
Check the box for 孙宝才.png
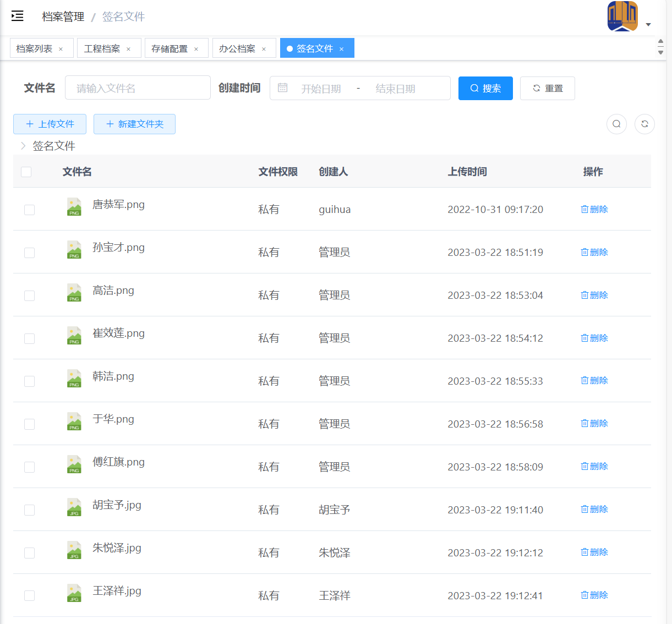tap(30, 253)
